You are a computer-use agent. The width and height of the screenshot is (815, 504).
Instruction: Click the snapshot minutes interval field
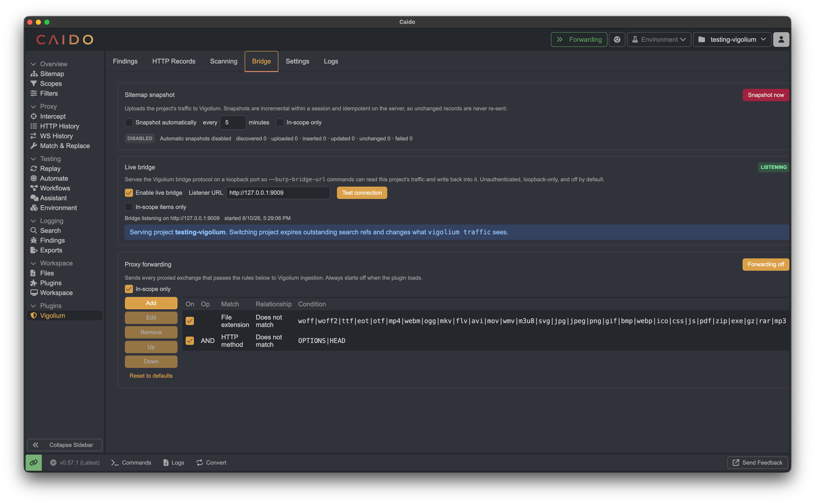coord(233,122)
